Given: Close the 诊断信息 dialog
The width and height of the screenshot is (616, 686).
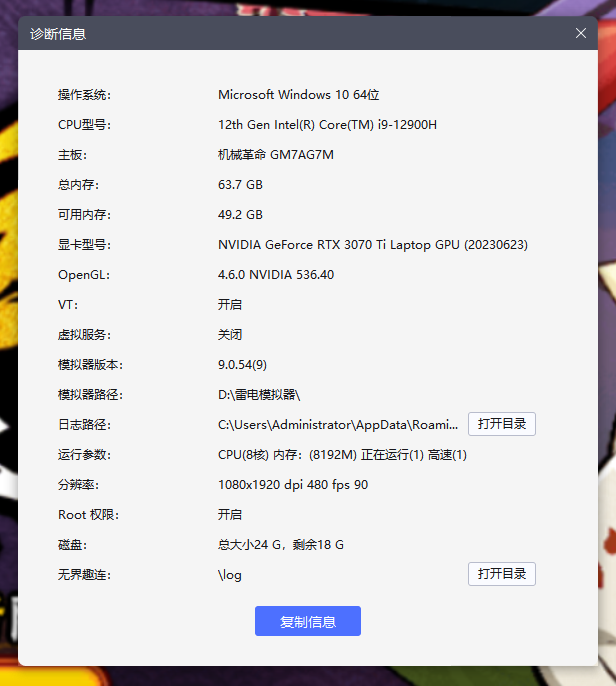Looking at the screenshot, I should (581, 33).
